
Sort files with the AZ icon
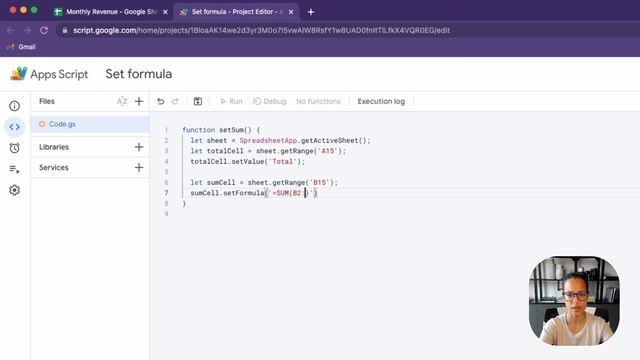(x=122, y=101)
